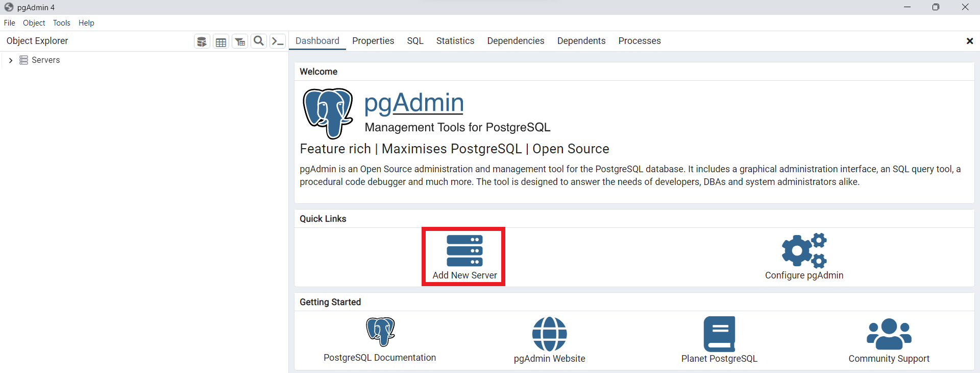Switch to the Processes tab
Viewport: 980px width, 373px height.
pyautogui.click(x=640, y=41)
